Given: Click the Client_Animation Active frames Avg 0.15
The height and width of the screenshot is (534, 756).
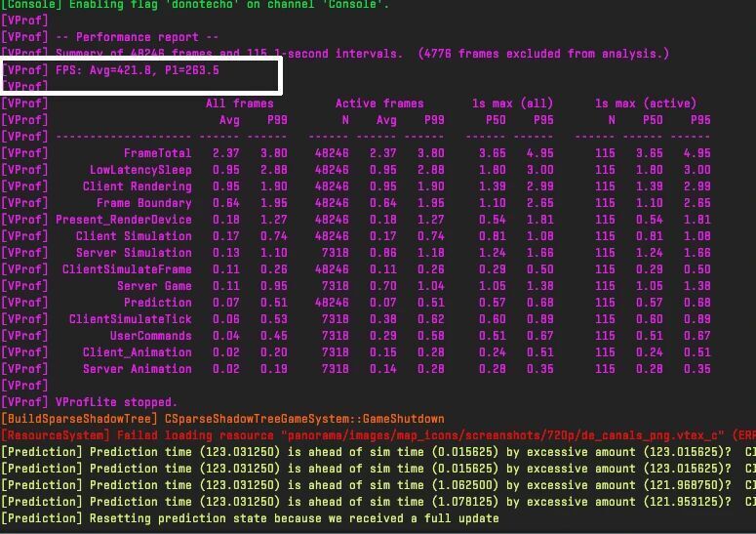Looking at the screenshot, I should [x=382, y=352].
